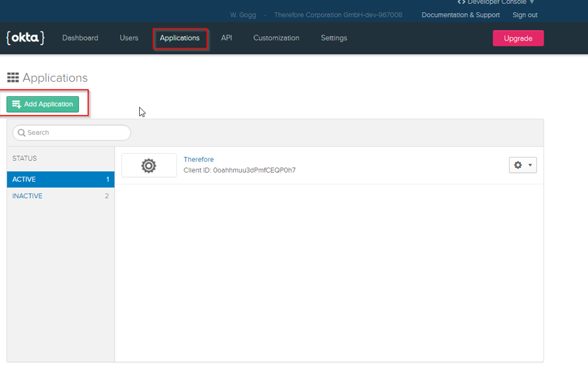Open the Settings menu
This screenshot has width=588, height=374.
pyautogui.click(x=334, y=38)
